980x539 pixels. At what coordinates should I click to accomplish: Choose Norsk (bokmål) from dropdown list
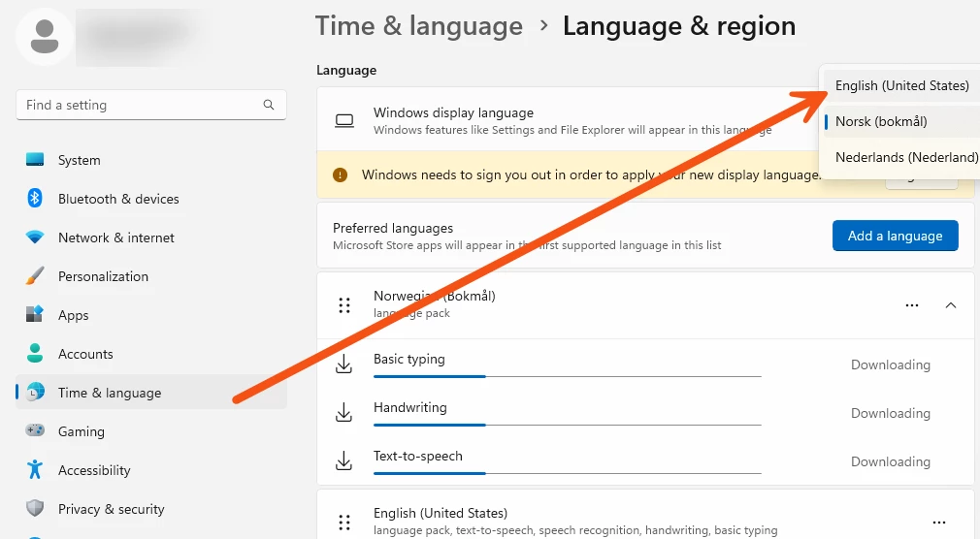pyautogui.click(x=901, y=121)
